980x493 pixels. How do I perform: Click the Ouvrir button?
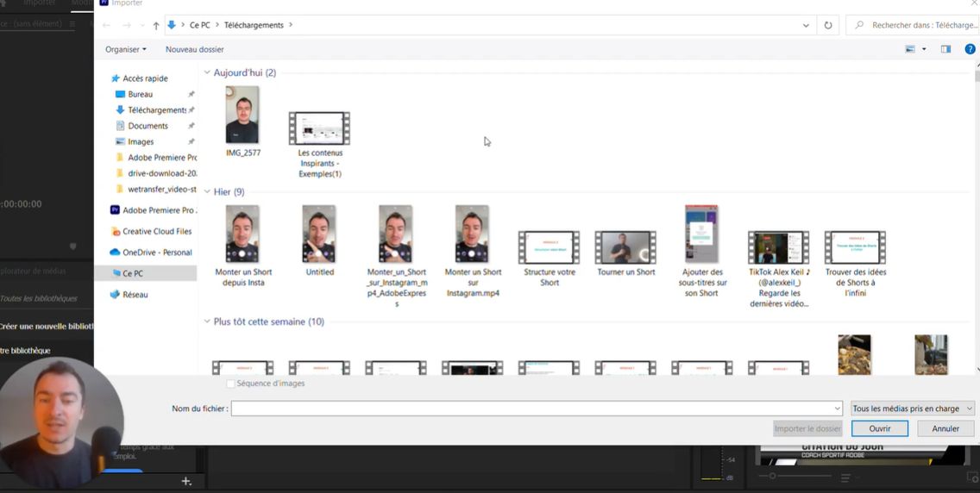(x=879, y=428)
